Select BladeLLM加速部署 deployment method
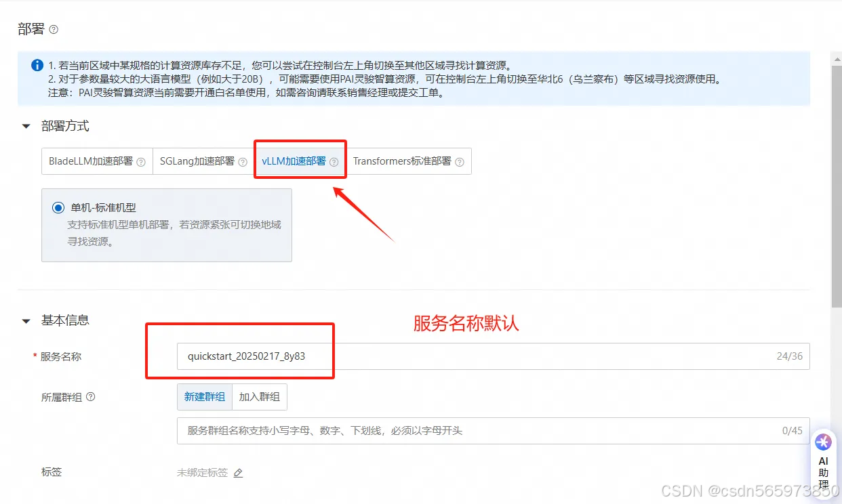Viewport: 842px width, 504px height. (x=92, y=161)
